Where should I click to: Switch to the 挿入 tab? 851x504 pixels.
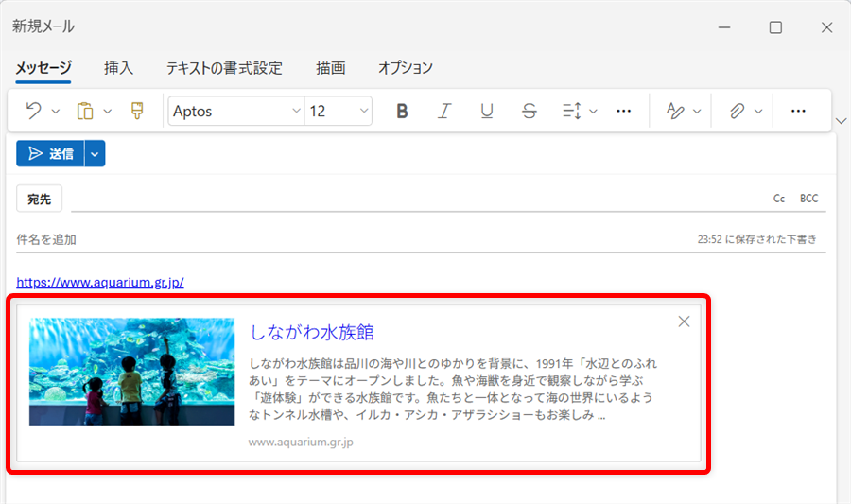coord(118,68)
